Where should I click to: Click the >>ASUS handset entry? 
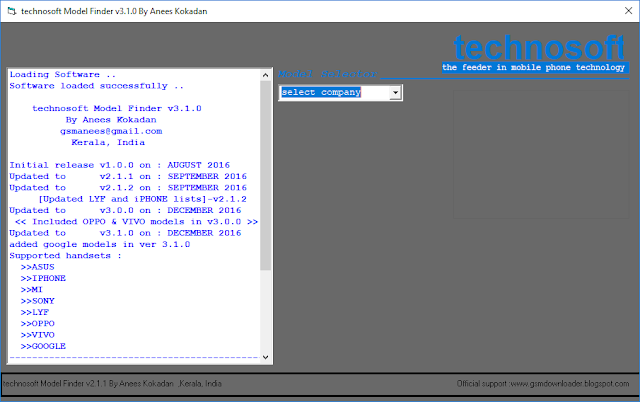coord(38,267)
